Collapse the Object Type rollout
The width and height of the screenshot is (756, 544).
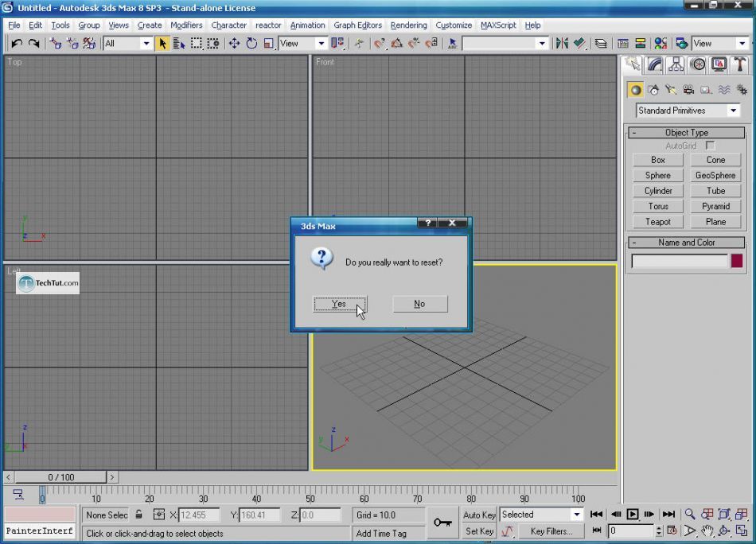click(687, 133)
